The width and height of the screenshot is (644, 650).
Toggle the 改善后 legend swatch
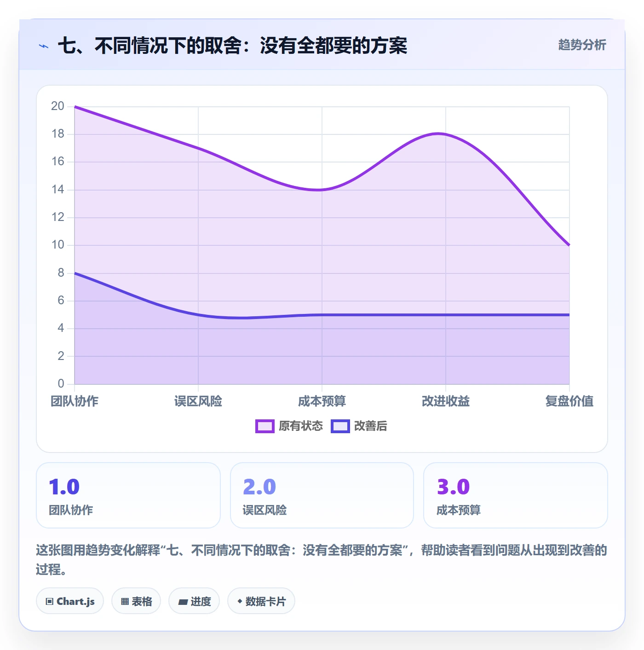(340, 426)
